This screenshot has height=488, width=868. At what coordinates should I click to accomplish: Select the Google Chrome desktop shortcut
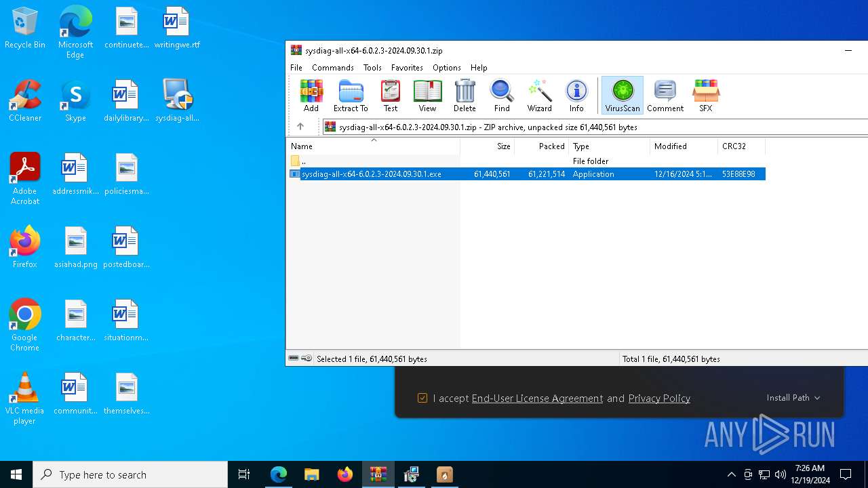coord(25,325)
